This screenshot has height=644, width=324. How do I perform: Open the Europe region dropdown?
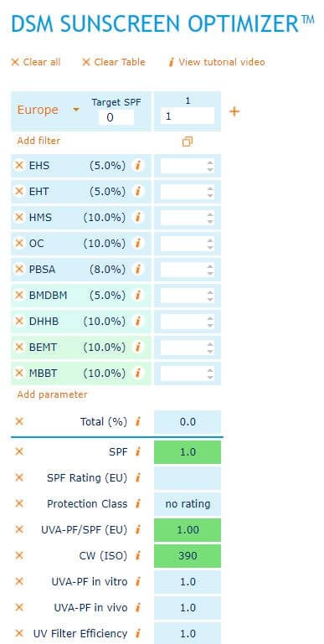pos(48,110)
